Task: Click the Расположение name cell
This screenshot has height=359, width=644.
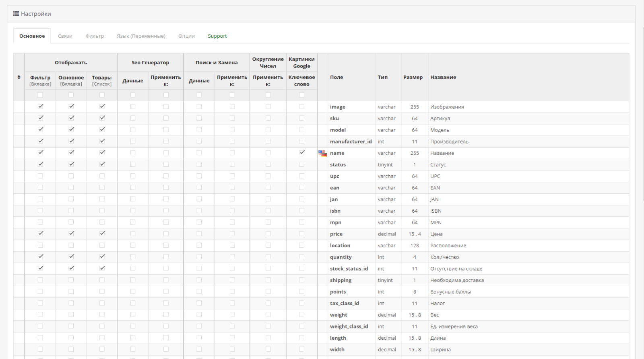Action: [x=448, y=246]
